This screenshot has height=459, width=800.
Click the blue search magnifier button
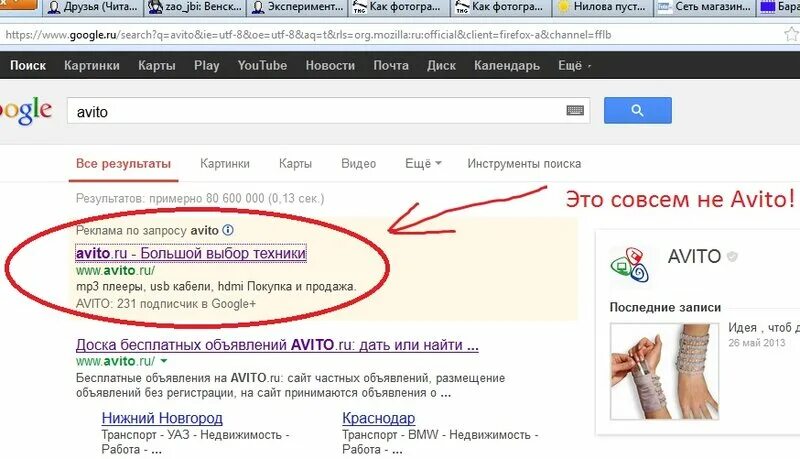tap(638, 110)
